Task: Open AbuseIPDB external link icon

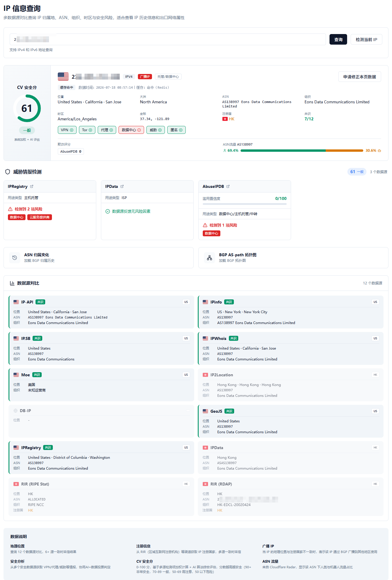Action: 228,186
